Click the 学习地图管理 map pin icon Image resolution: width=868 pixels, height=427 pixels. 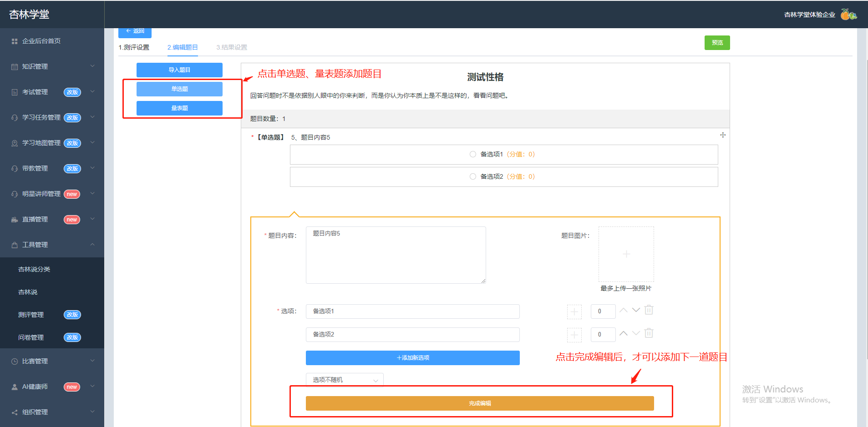[x=15, y=143]
